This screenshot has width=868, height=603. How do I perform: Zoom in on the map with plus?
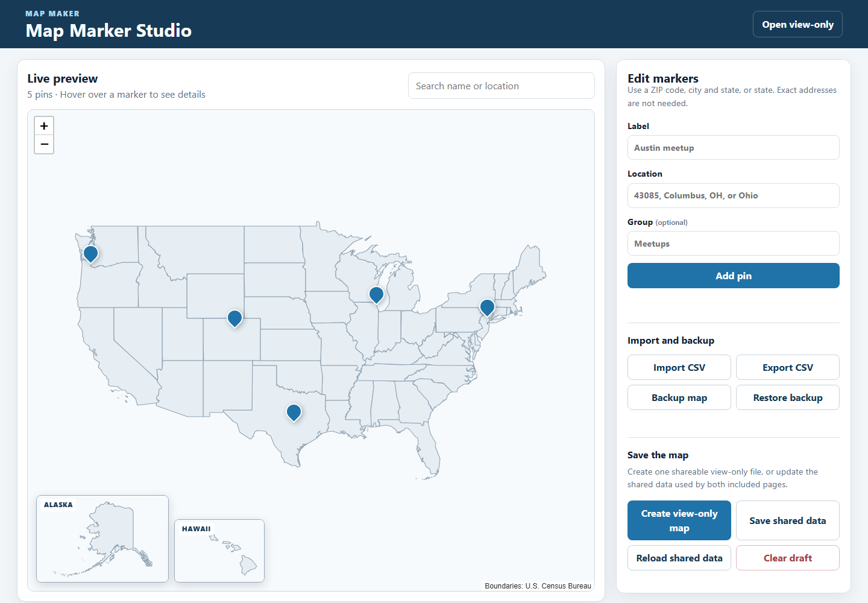tap(44, 126)
